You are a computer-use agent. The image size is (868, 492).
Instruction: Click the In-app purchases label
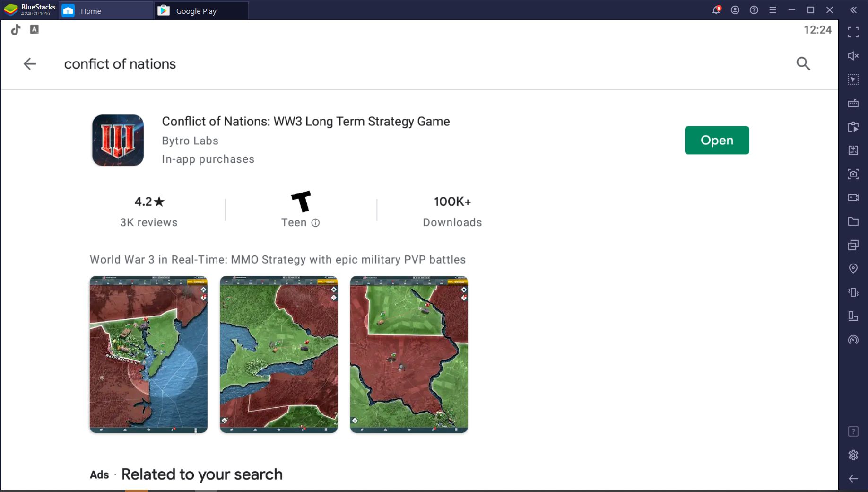coord(208,159)
